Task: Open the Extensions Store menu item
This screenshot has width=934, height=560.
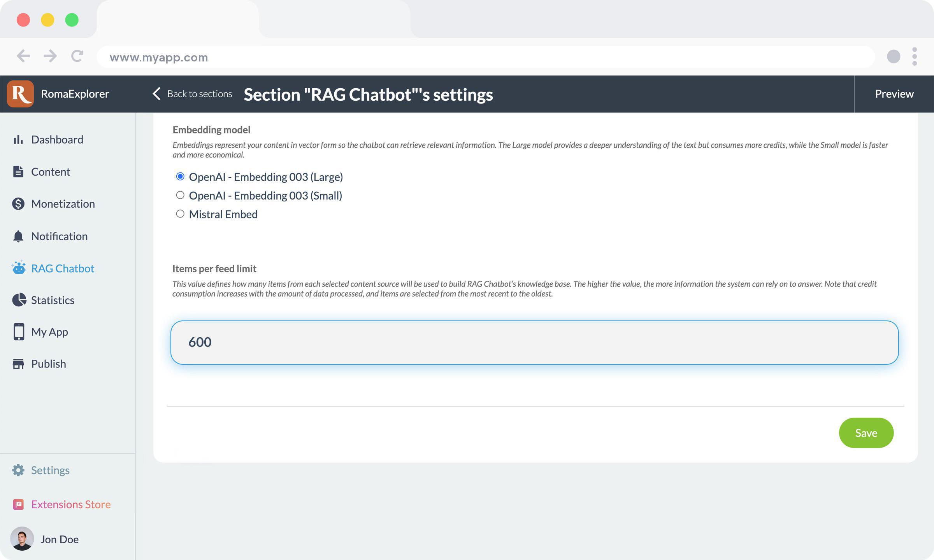Action: 71,504
